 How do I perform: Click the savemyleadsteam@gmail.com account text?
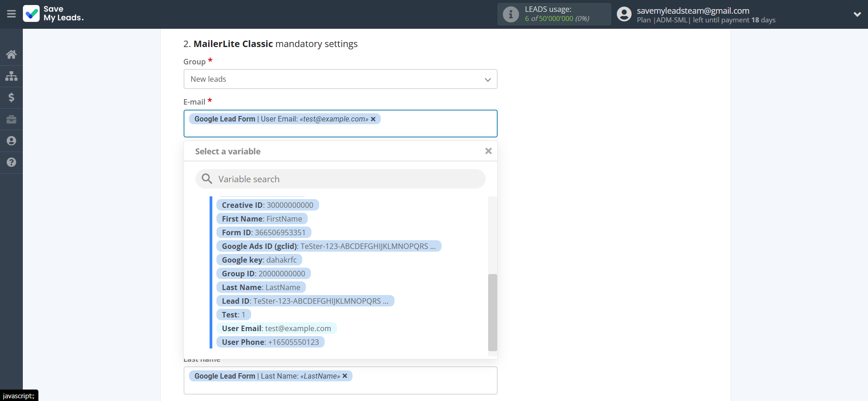click(693, 11)
